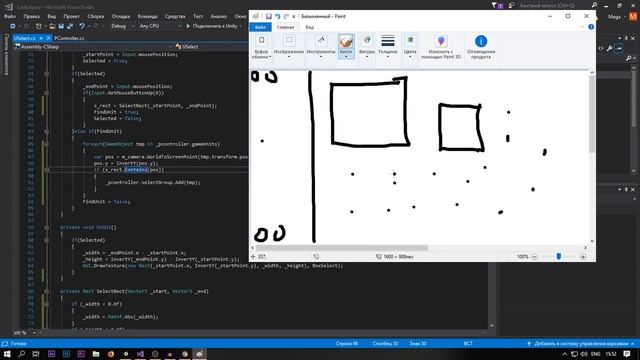Navigate backward in Visual Studio toolbar

13,26
